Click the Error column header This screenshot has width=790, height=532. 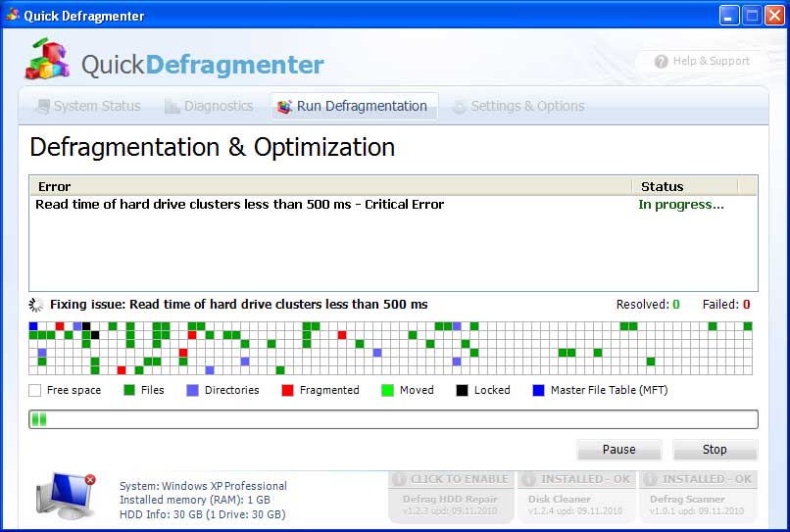click(x=330, y=186)
